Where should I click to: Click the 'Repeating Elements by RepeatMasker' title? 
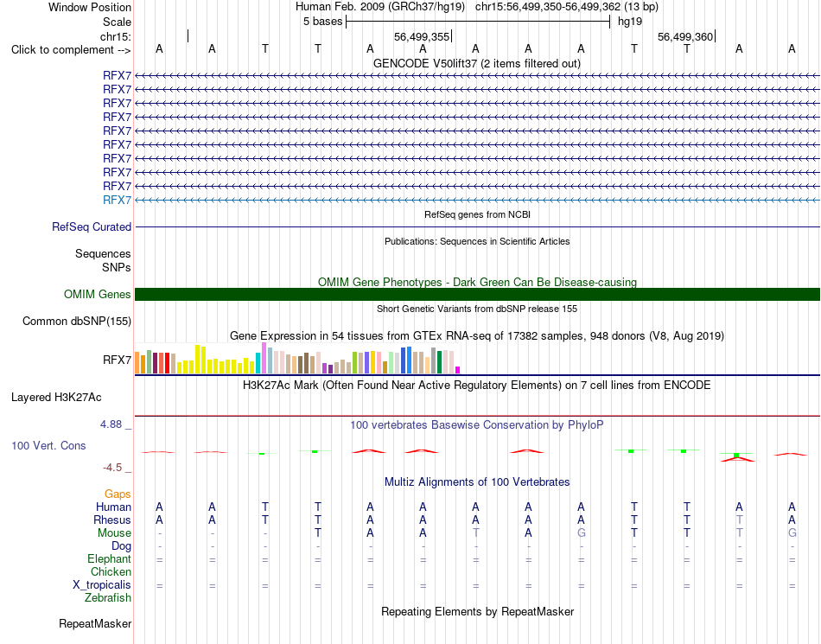(477, 611)
